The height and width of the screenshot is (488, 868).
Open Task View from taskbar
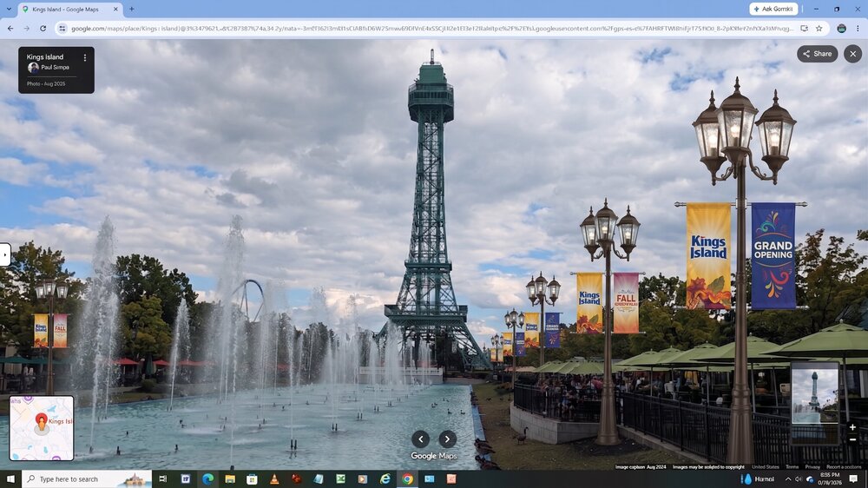click(163, 478)
